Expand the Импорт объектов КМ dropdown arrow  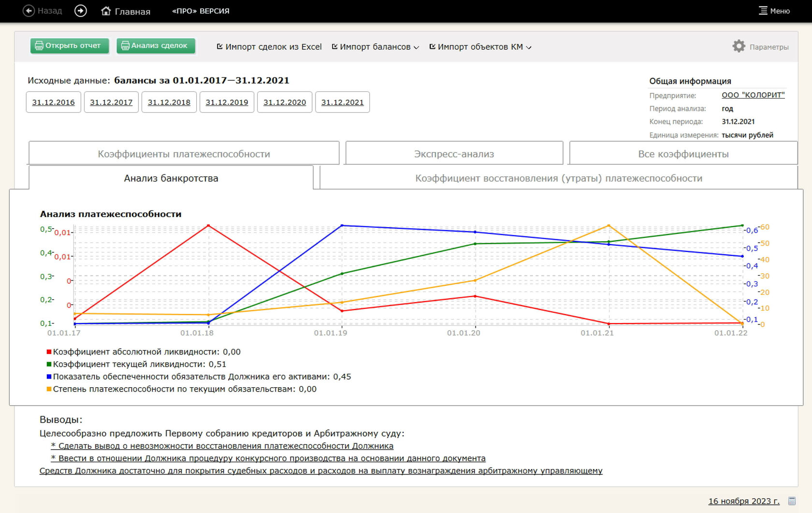(529, 47)
